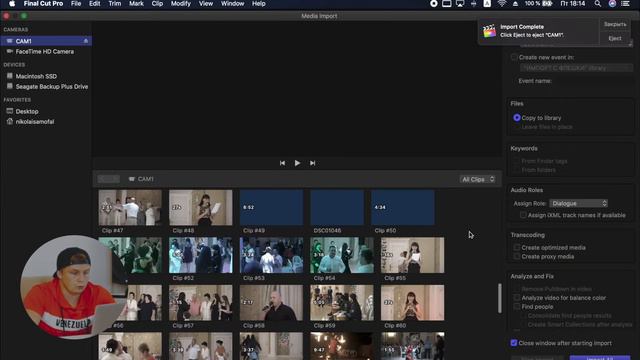This screenshot has width=640, height=360.
Task: Select Clip #59 thumbnail
Action: [x=342, y=303]
